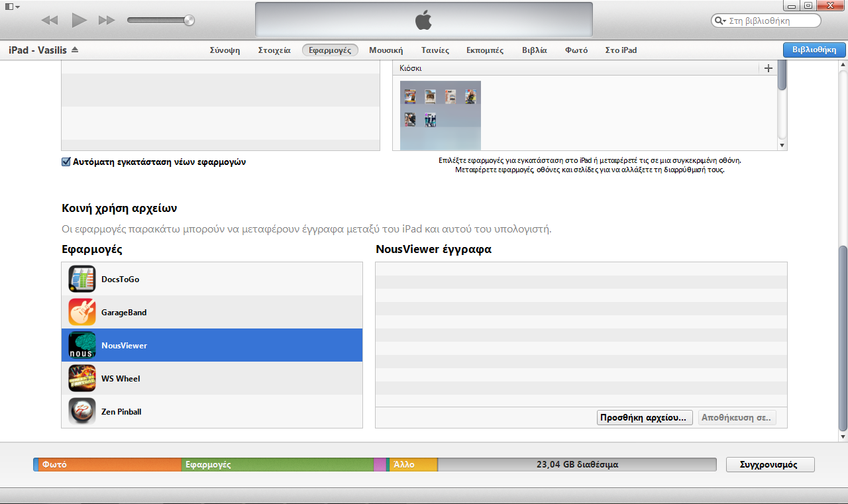The width and height of the screenshot is (848, 504).
Task: Click the down arrow of main scrollbar
Action: pyautogui.click(x=843, y=436)
